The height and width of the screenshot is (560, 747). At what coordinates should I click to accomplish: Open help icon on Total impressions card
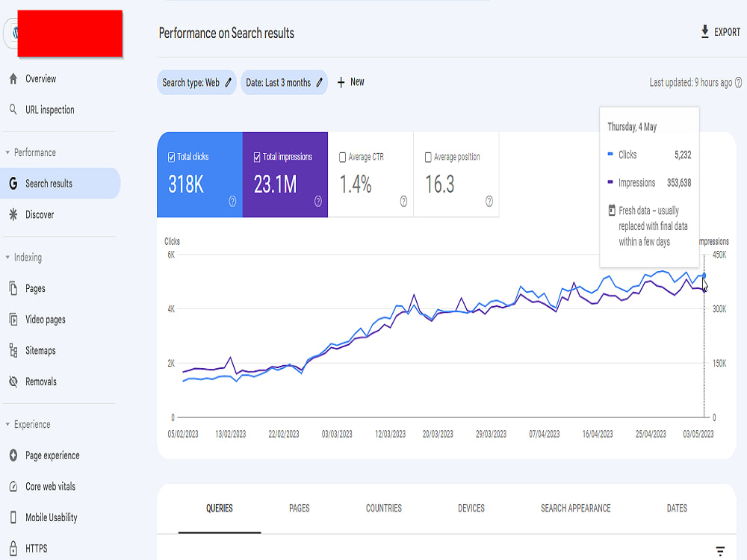point(318,202)
